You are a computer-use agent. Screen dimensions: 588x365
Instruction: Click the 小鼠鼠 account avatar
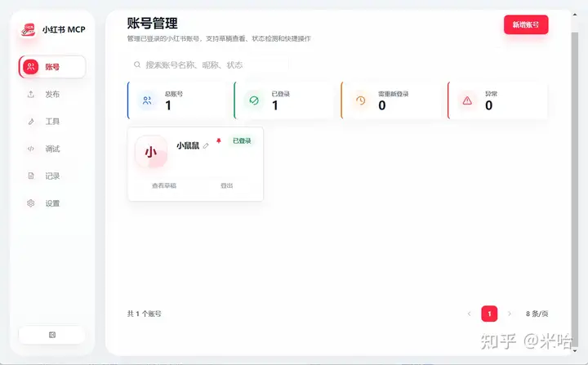[151, 152]
